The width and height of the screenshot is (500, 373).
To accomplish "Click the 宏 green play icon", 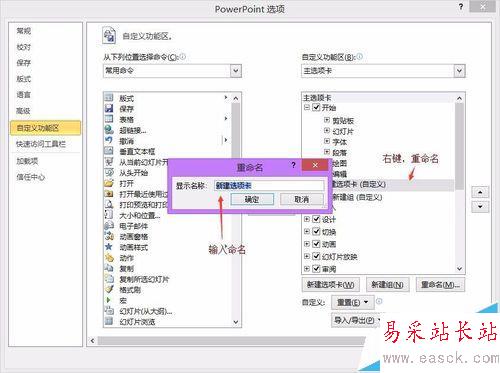I will coord(108,300).
